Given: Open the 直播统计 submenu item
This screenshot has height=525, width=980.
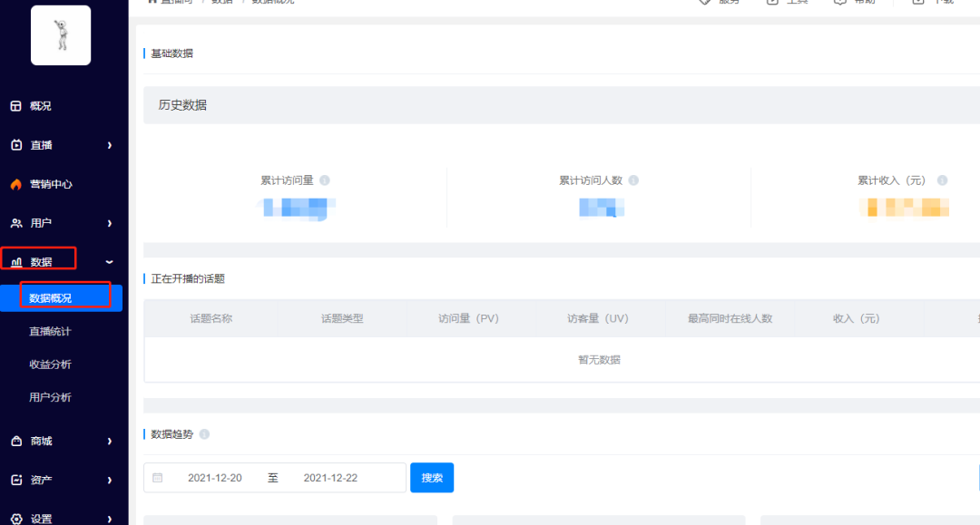Looking at the screenshot, I should click(50, 332).
